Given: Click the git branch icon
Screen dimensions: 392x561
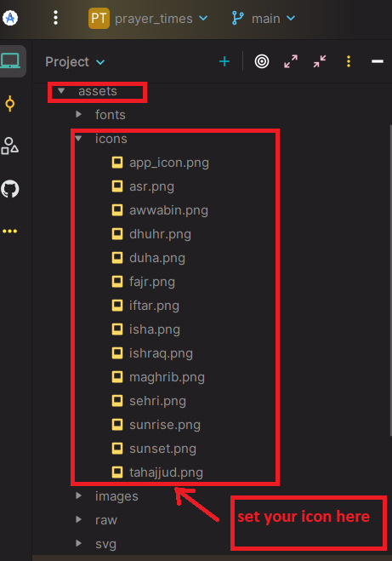Looking at the screenshot, I should tap(237, 18).
